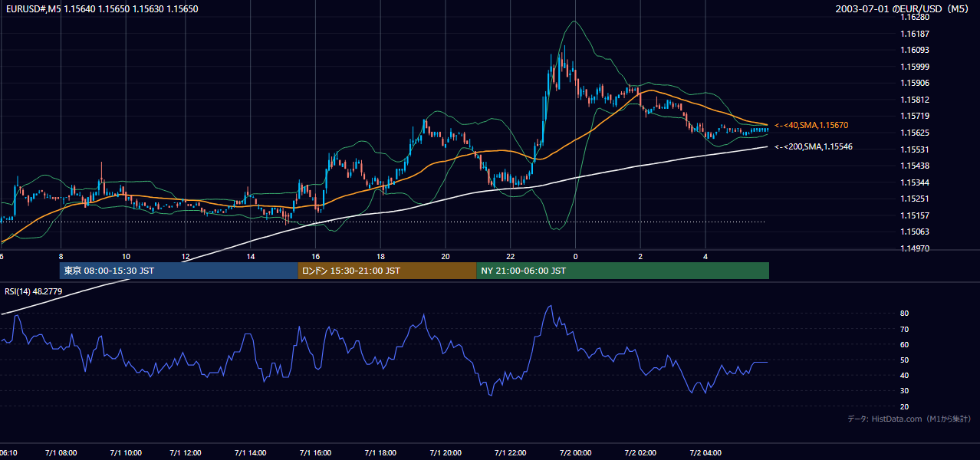Click hour tick 16 under the price chart
The width and height of the screenshot is (980, 460).
tap(315, 257)
